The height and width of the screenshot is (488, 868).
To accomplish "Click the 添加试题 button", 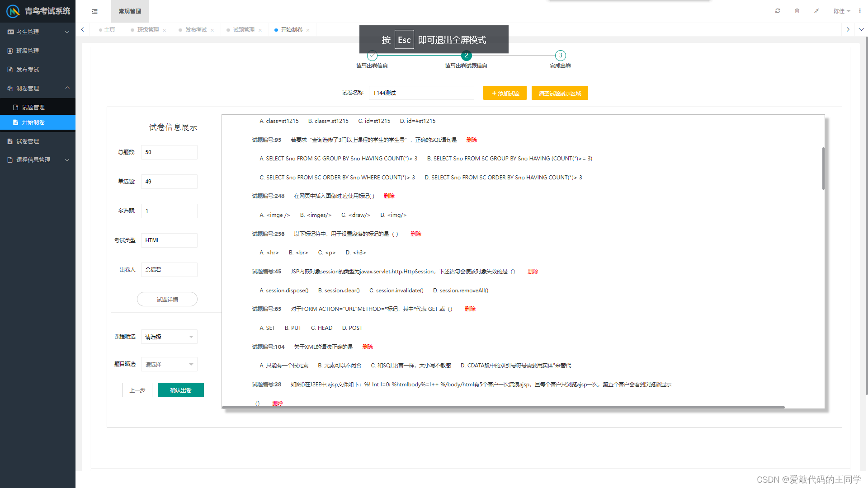I will click(x=505, y=93).
